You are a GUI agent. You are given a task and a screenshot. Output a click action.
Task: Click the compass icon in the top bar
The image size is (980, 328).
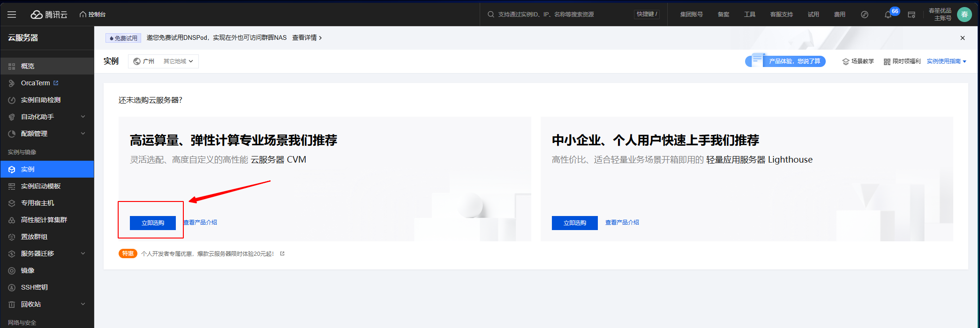(x=865, y=15)
